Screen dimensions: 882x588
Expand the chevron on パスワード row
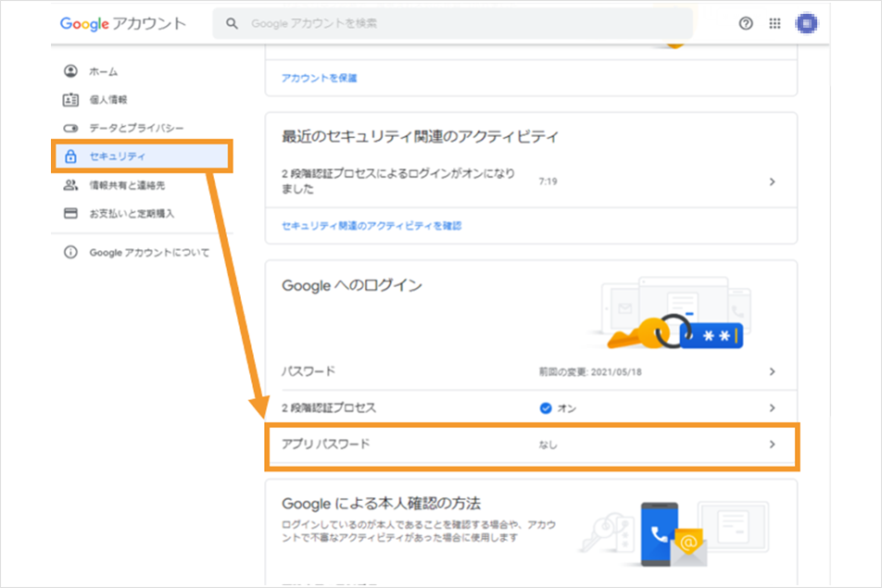773,371
